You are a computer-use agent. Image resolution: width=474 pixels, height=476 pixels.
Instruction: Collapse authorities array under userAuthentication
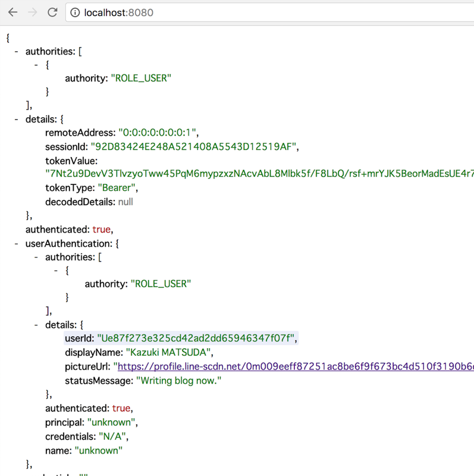[x=36, y=258]
